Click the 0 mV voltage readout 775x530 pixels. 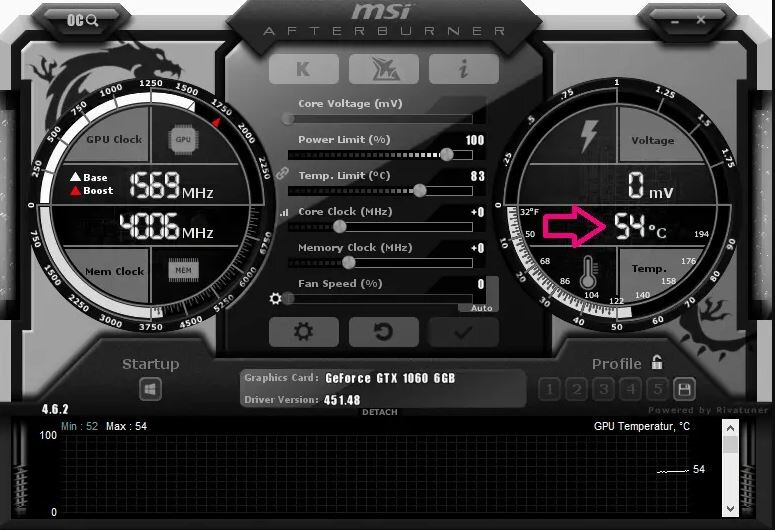650,186
